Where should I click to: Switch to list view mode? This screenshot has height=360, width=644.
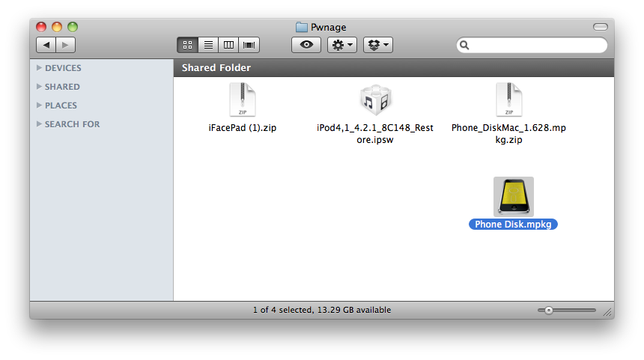pyautogui.click(x=208, y=45)
